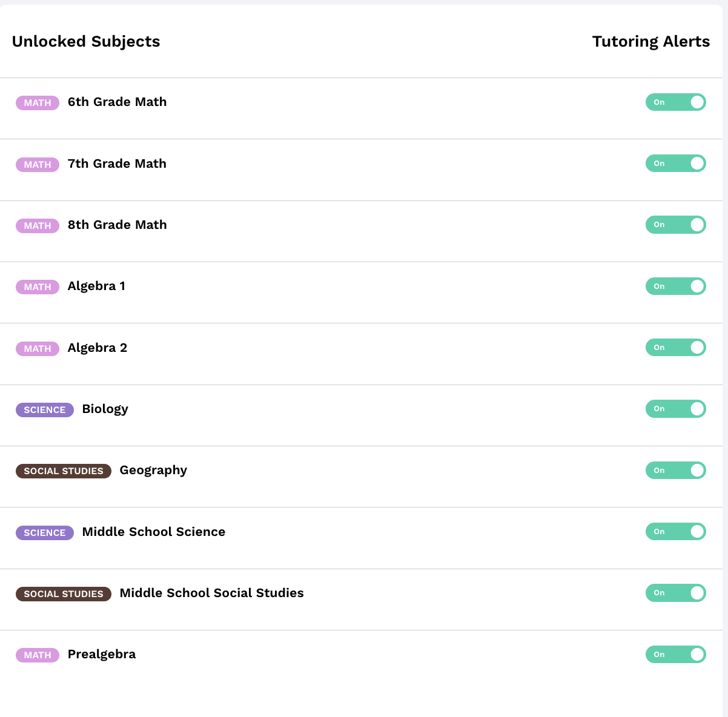The height and width of the screenshot is (717, 728).
Task: Click the MATH tag next to Prealgebra
Action: coord(38,655)
